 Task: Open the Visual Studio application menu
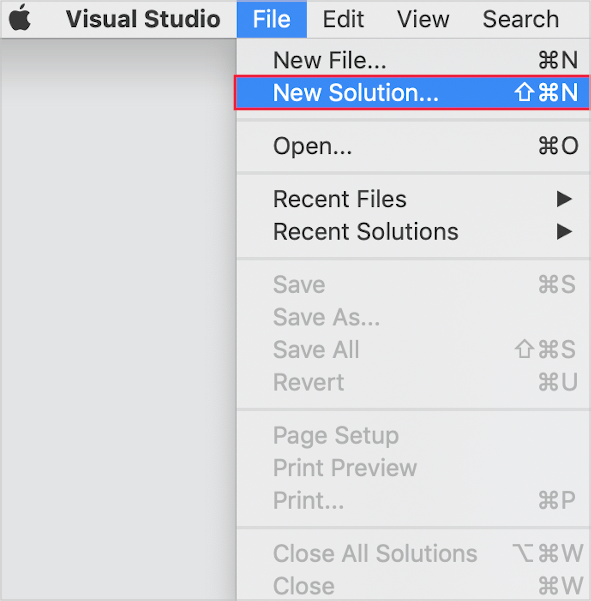click(143, 19)
